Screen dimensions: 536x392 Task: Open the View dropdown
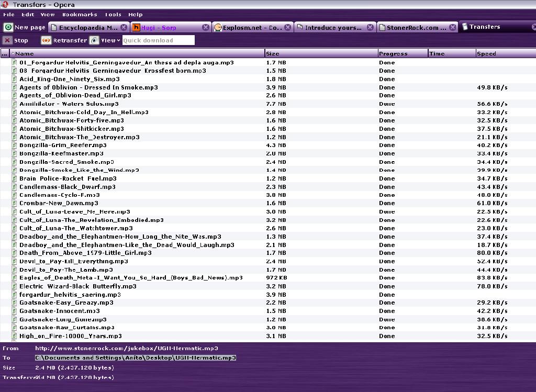tap(105, 40)
